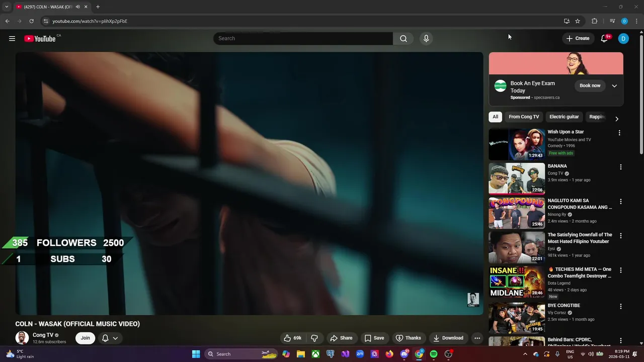Viewport: 644px width, 362px height.
Task: Open Wish Upon a Star thumbnail
Action: tap(517, 144)
